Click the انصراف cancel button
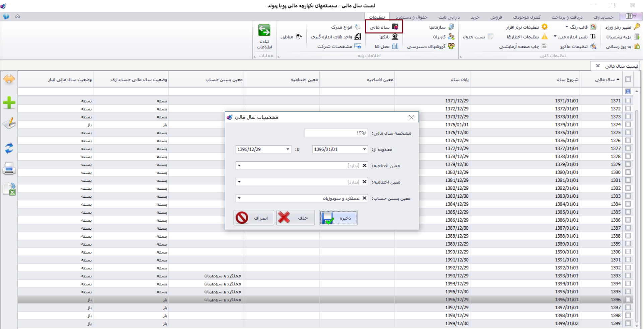The width and height of the screenshot is (644, 329). pos(254,218)
